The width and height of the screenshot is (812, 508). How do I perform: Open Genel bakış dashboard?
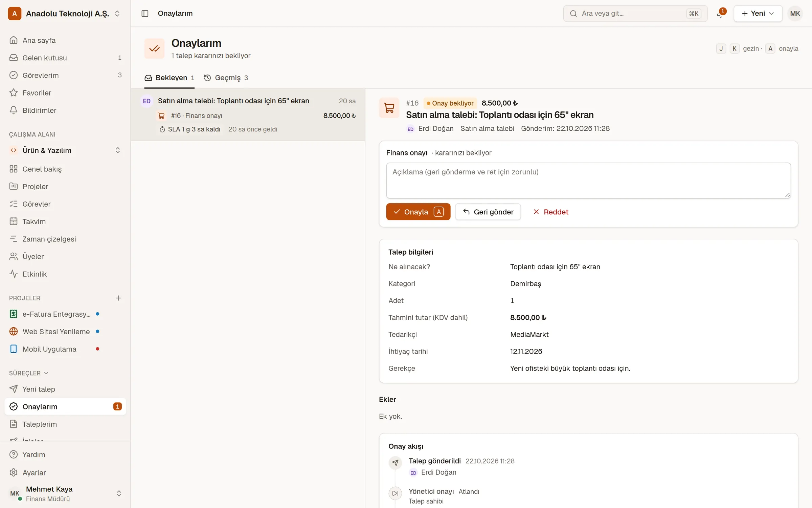point(65,169)
